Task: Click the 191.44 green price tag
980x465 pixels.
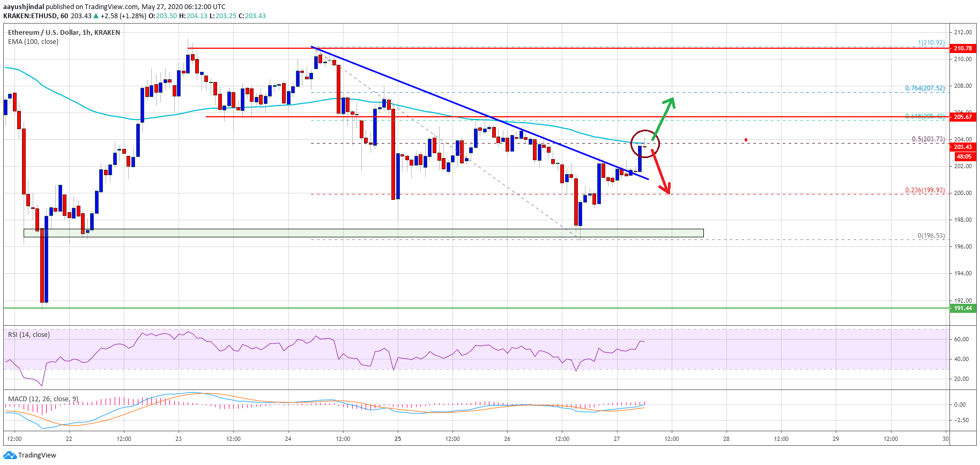Action: pyautogui.click(x=963, y=308)
